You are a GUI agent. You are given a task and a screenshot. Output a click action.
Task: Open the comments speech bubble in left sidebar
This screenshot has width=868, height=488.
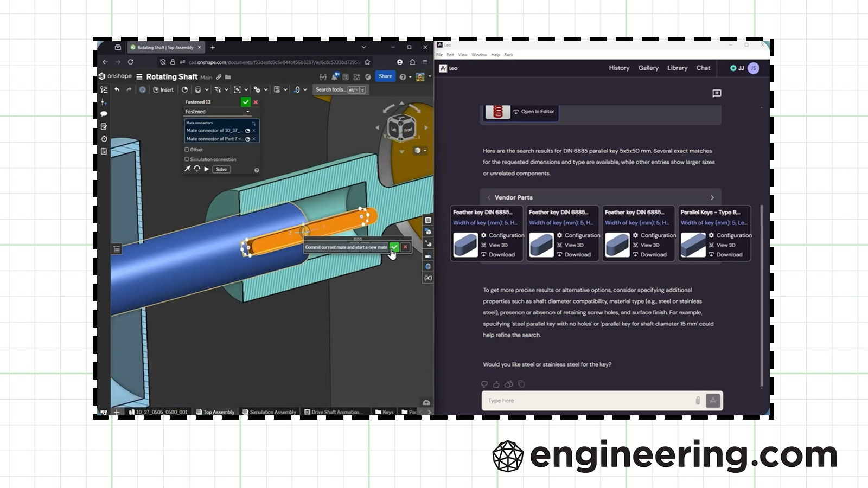[x=104, y=114]
